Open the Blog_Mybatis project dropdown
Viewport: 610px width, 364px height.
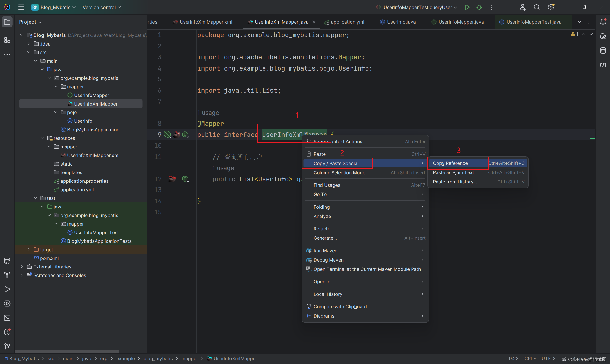pos(54,7)
